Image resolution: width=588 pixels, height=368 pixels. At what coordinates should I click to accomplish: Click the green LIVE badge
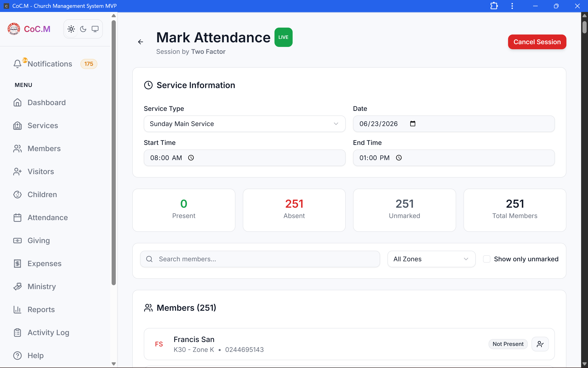pyautogui.click(x=283, y=37)
